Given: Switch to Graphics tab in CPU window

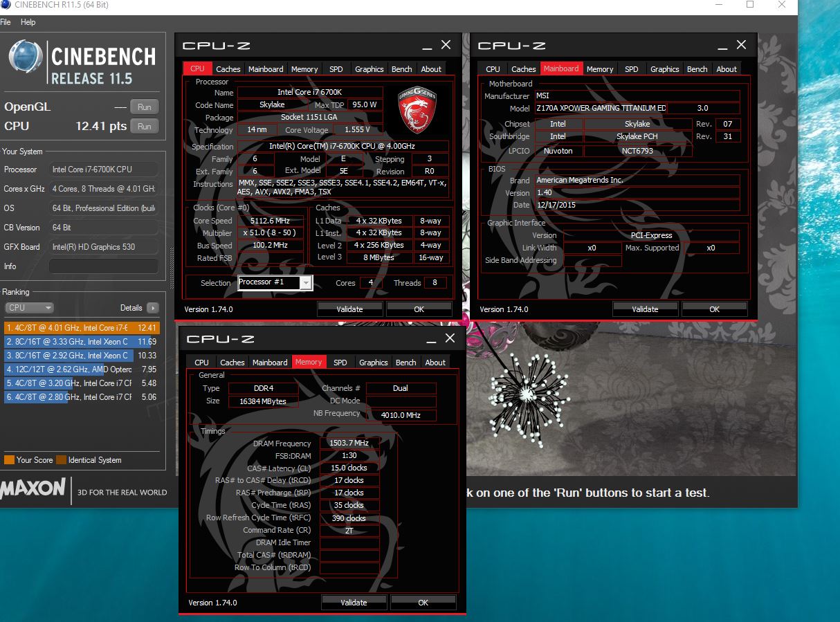Looking at the screenshot, I should [x=369, y=69].
